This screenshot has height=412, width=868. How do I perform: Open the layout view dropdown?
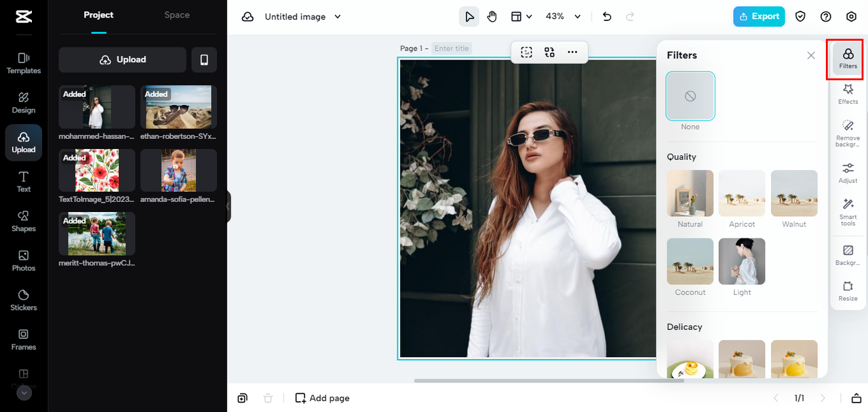click(x=521, y=16)
